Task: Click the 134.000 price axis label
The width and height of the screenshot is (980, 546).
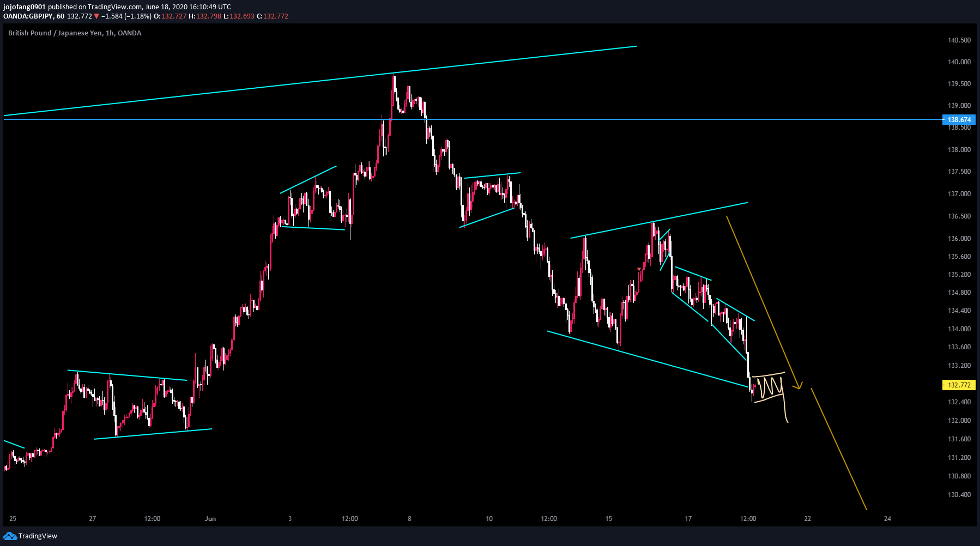Action: [x=959, y=329]
